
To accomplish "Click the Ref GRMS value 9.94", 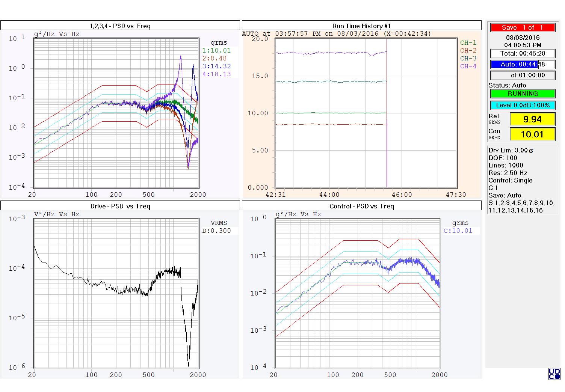I will click(532, 119).
